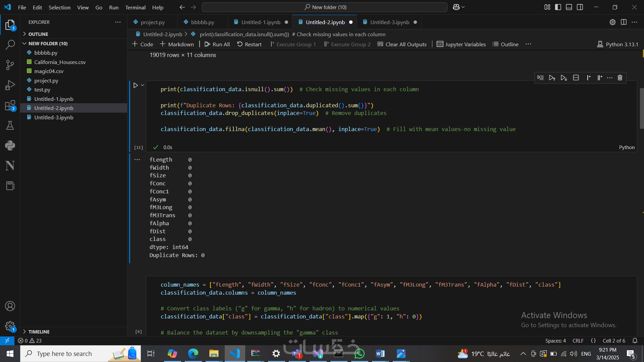The height and width of the screenshot is (362, 644).
Task: Open the Search view in activity bar
Action: pos(10,45)
